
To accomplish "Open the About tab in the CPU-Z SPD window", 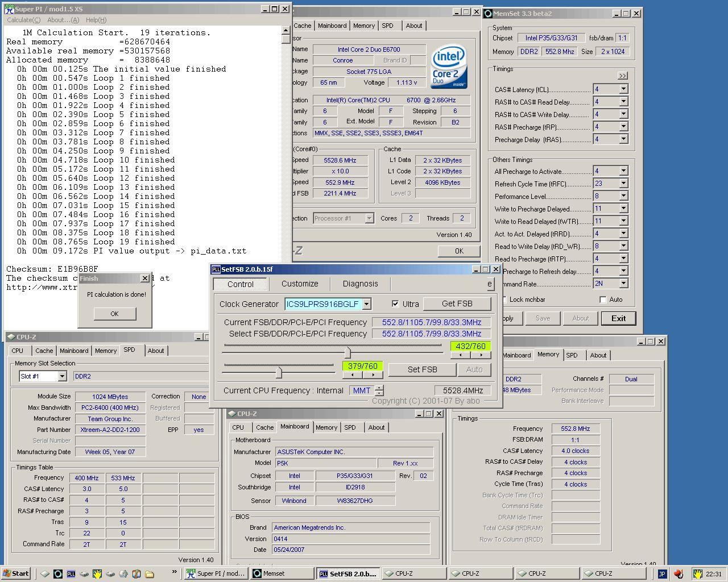I will pos(156,351).
